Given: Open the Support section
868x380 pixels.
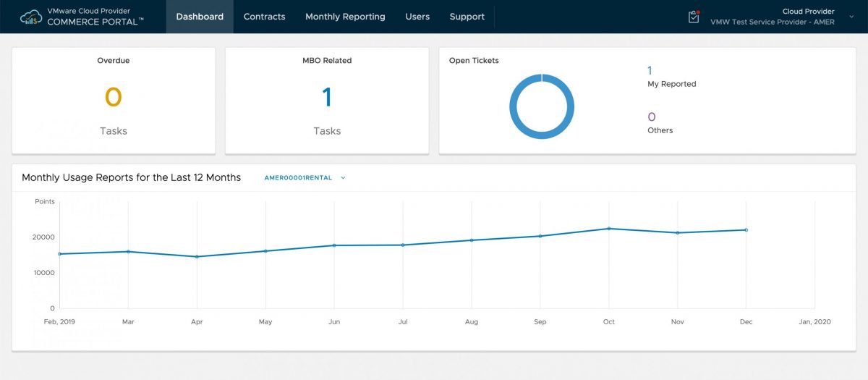Looking at the screenshot, I should 467,17.
